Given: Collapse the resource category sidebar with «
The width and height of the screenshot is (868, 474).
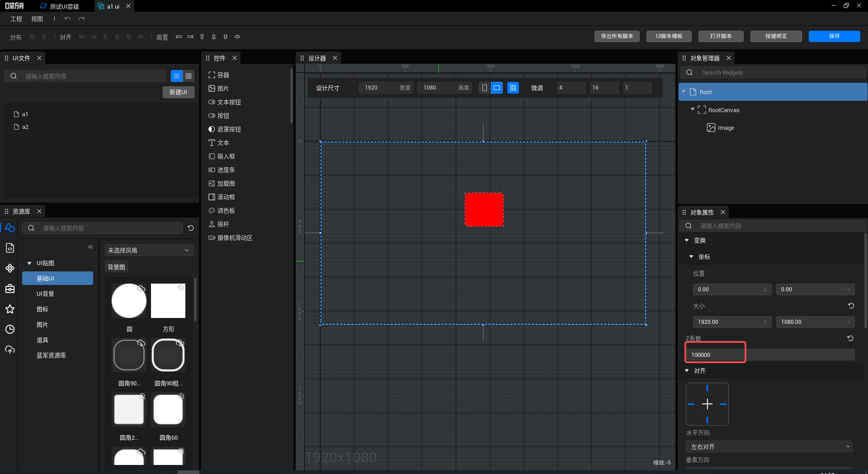Looking at the screenshot, I should [x=90, y=247].
